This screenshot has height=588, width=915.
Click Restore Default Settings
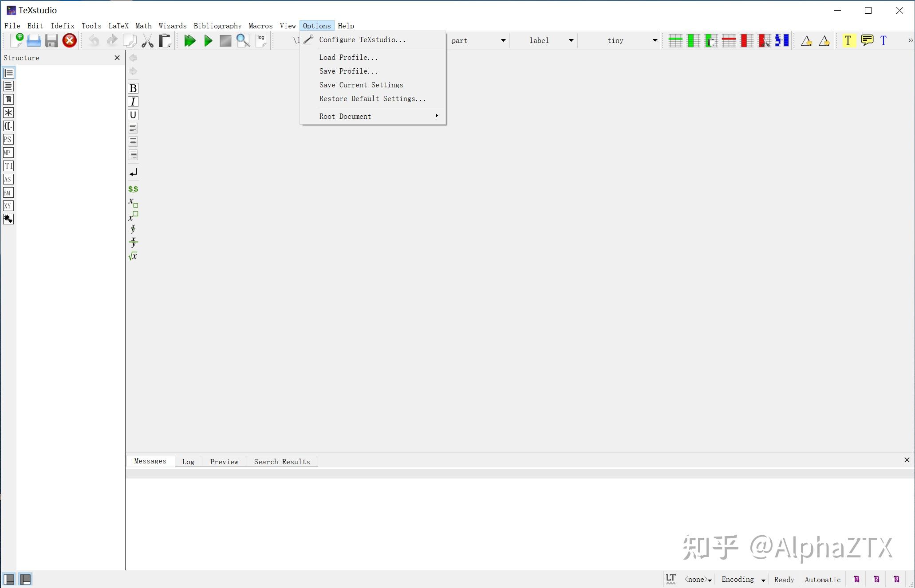pos(372,98)
